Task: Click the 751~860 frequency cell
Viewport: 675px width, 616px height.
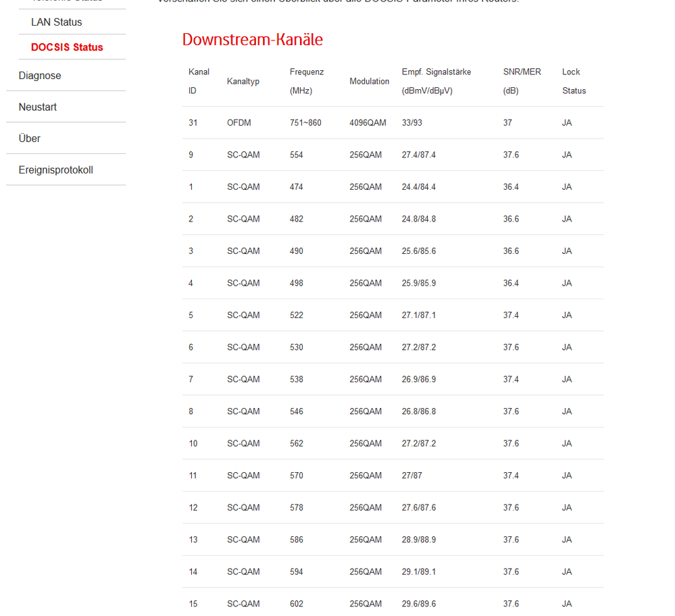Action: [305, 123]
